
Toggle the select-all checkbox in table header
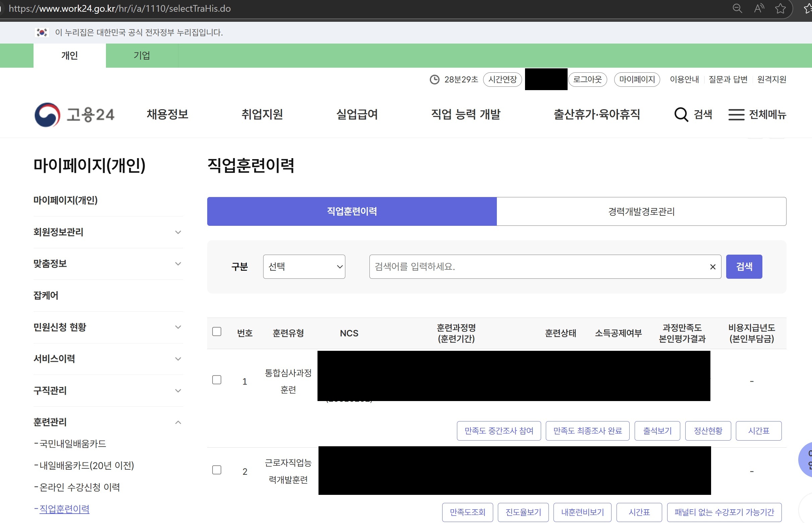217,331
